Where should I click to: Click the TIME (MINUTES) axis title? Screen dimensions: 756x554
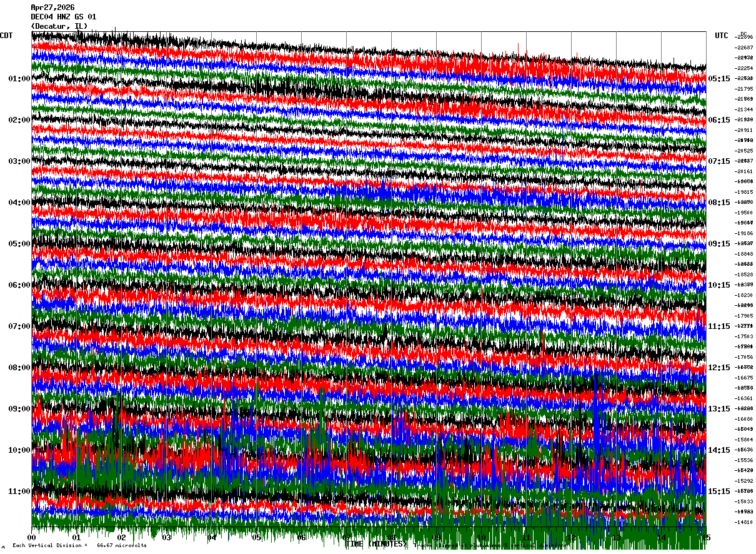[x=376, y=544]
